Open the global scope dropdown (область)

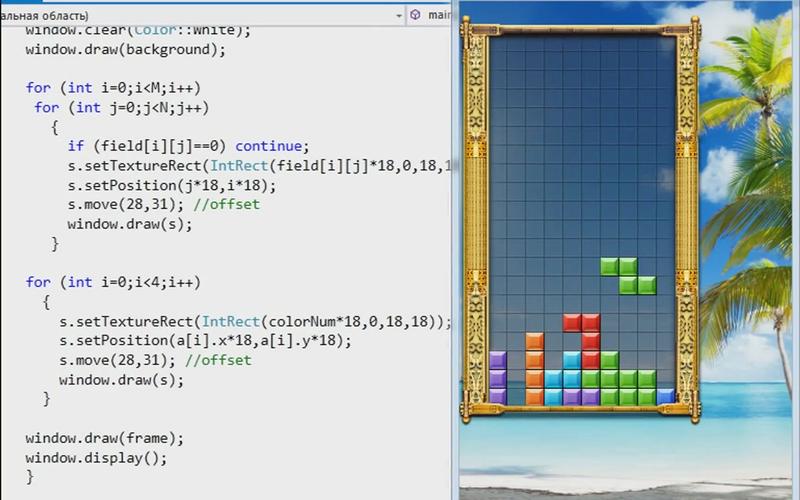coord(200,15)
